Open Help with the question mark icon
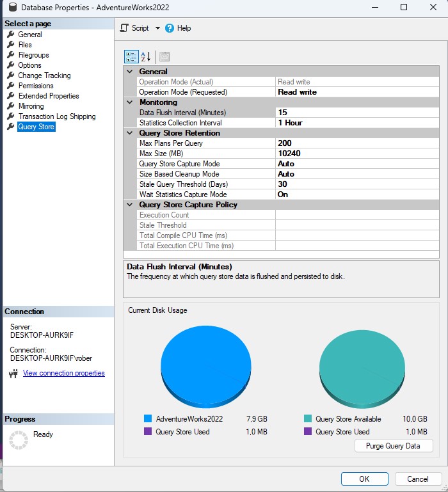 tap(170, 28)
